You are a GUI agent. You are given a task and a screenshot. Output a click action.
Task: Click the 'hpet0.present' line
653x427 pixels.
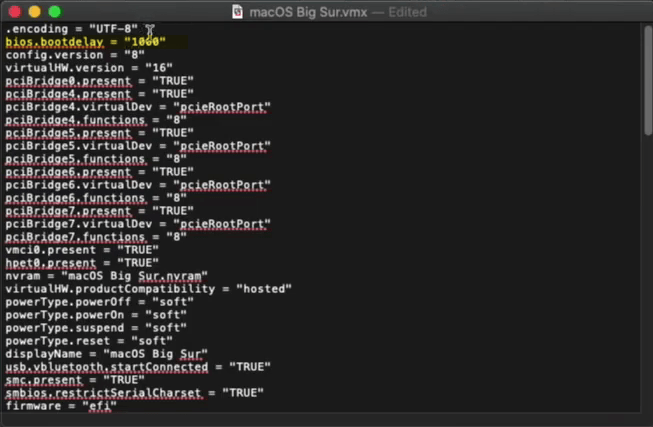point(82,263)
